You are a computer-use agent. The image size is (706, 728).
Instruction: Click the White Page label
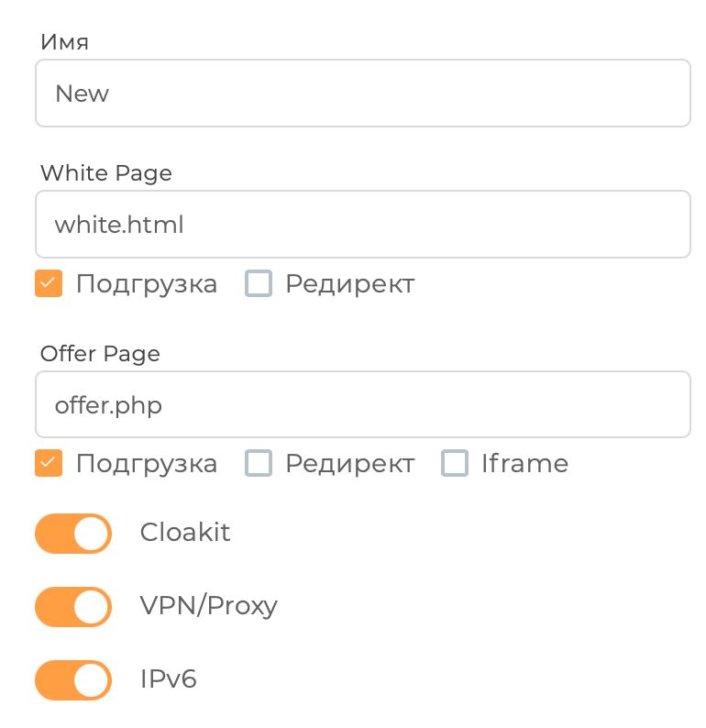click(105, 173)
